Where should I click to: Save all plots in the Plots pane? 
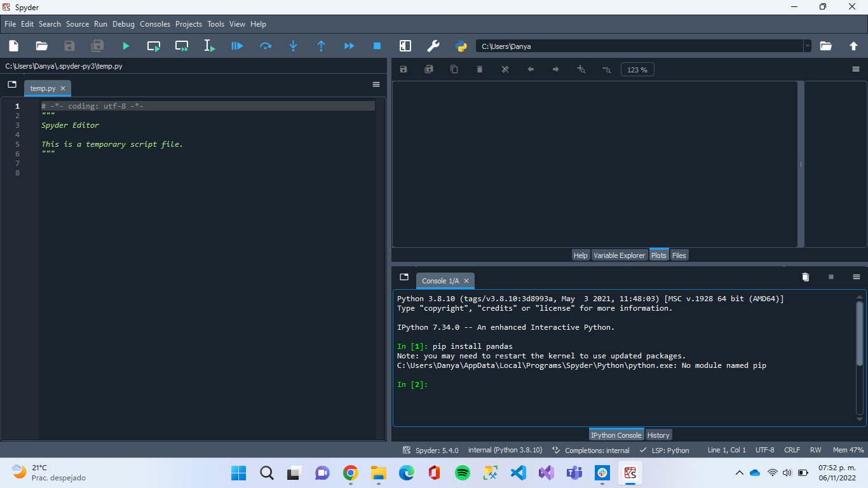click(x=429, y=69)
